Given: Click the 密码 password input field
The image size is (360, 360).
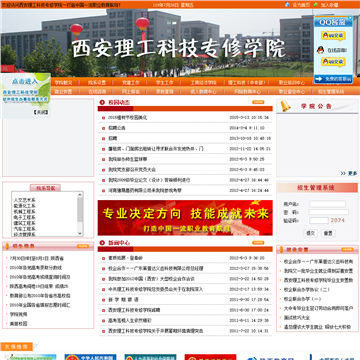Looking at the screenshot, I should point(329,212).
